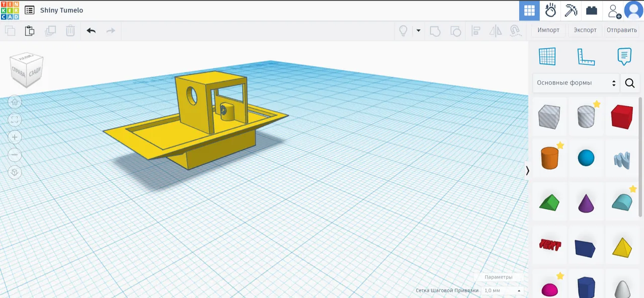This screenshot has width=644, height=298.
Task: Collapse the shapes panel with chevron
Action: [527, 171]
